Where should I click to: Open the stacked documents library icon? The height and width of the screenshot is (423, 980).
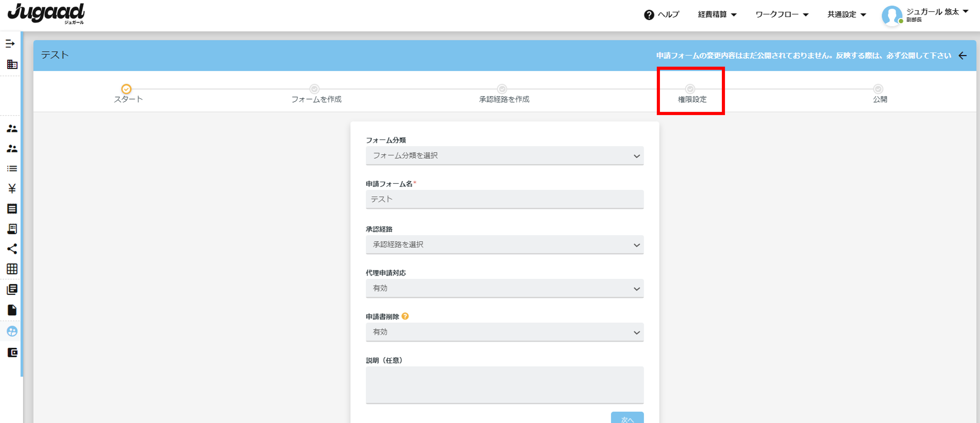[12, 289]
